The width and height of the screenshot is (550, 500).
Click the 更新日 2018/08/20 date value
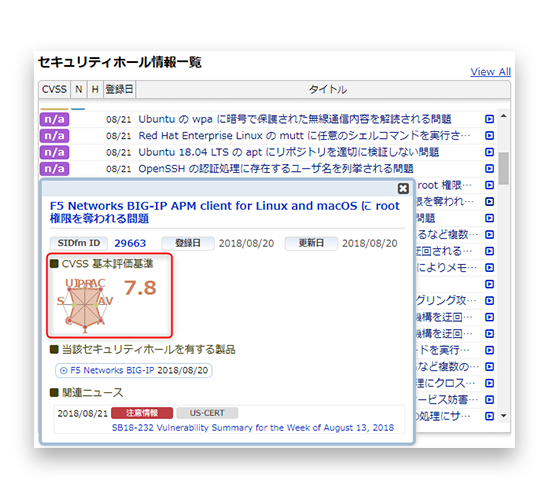370,244
